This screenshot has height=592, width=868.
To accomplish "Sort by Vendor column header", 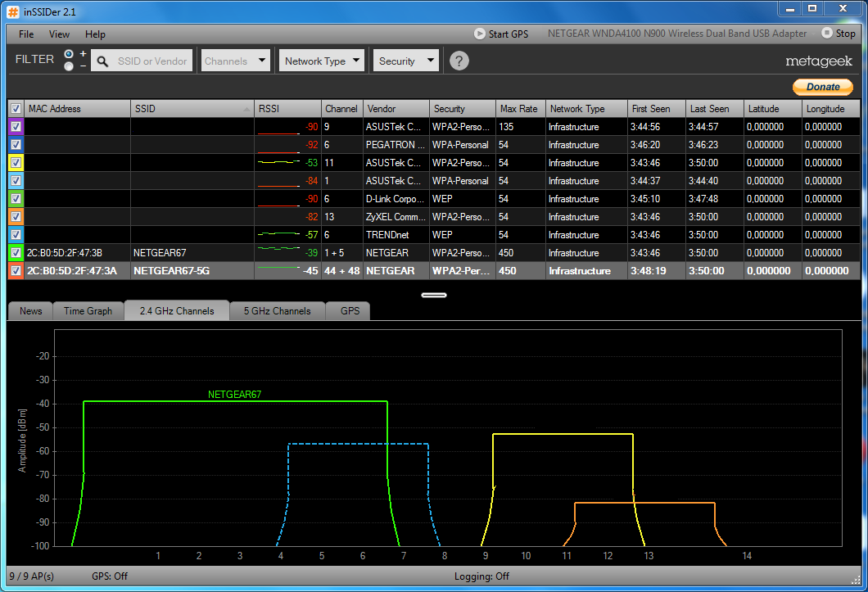I will [396, 109].
